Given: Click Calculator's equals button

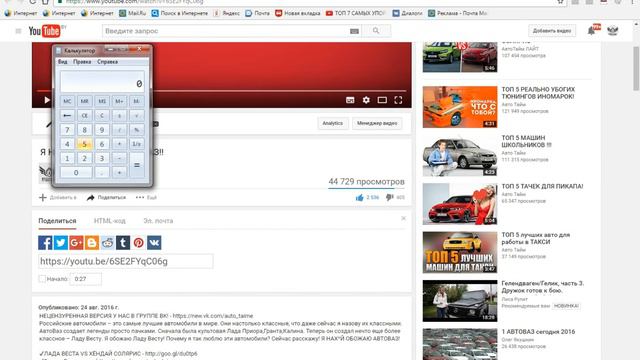Looking at the screenshot, I should point(137,165).
